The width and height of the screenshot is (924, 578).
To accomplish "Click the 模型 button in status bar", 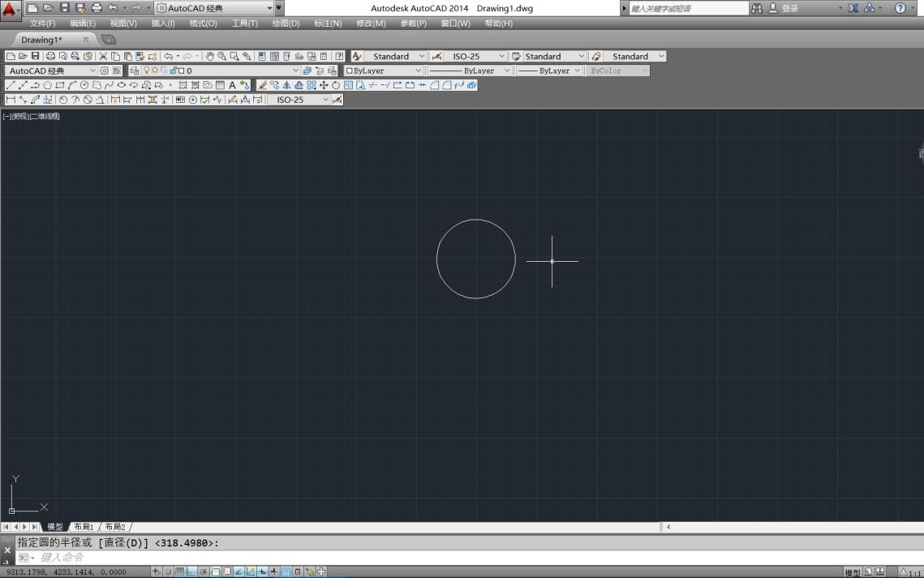I will click(853, 572).
